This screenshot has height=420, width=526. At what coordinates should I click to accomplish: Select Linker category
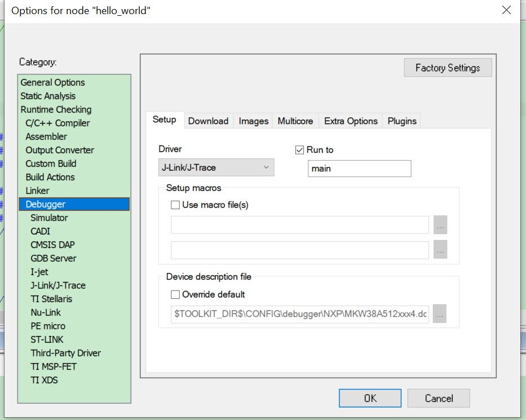coord(38,191)
